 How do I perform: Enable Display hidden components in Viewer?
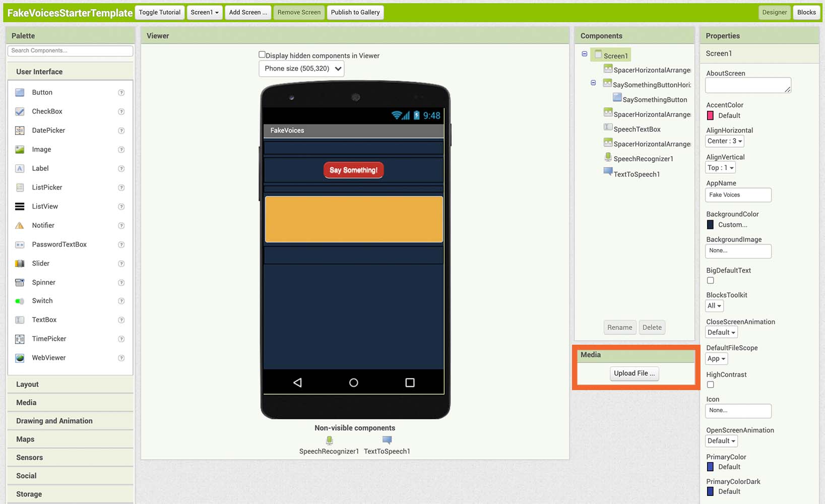[262, 54]
